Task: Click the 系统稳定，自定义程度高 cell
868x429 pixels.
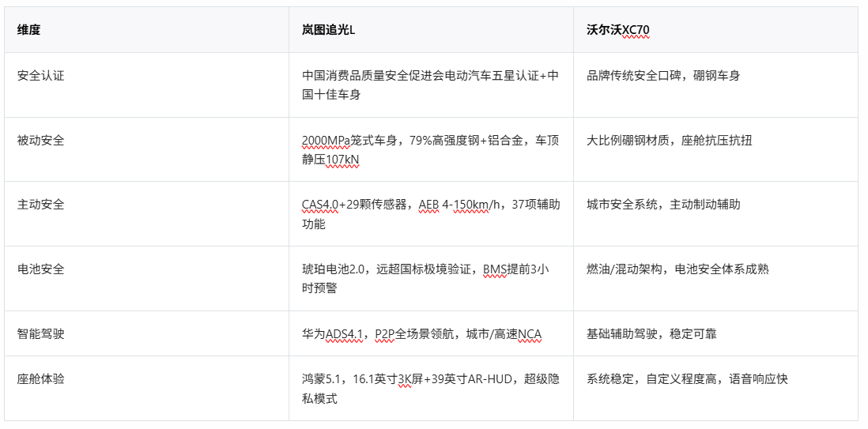Action: tap(715, 389)
